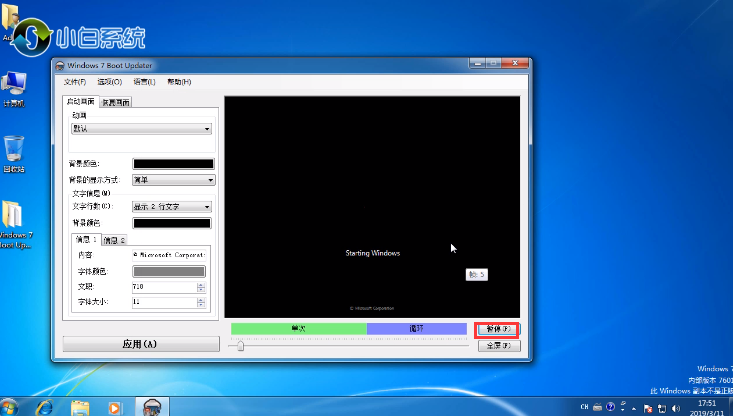Click the Windows Start orb
733x416 pixels.
pos(10,407)
